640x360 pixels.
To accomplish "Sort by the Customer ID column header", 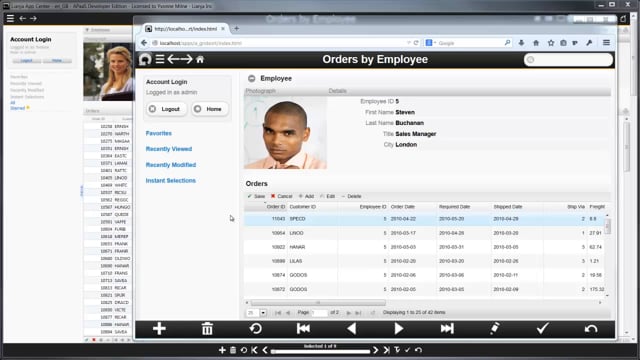I will tap(312, 207).
